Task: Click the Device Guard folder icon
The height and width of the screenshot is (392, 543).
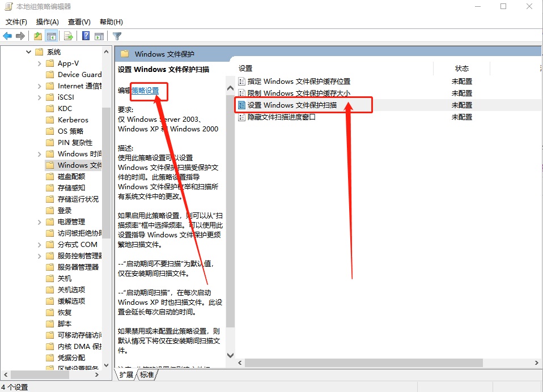Action: coord(50,75)
